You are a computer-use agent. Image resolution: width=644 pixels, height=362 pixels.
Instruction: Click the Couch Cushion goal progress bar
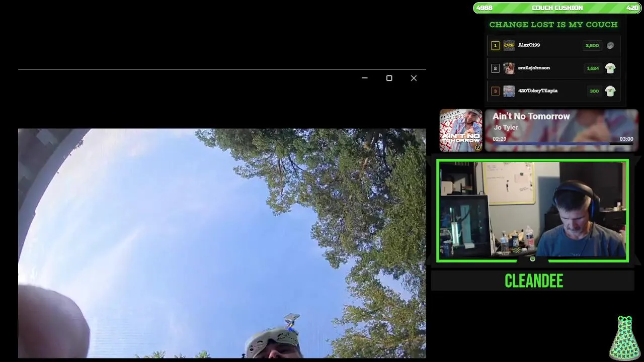(557, 8)
